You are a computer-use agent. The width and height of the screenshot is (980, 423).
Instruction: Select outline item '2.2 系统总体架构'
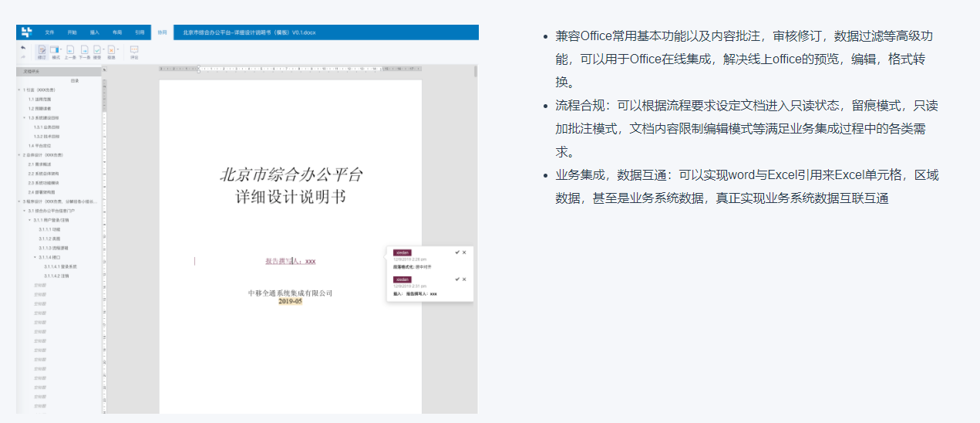click(x=43, y=173)
